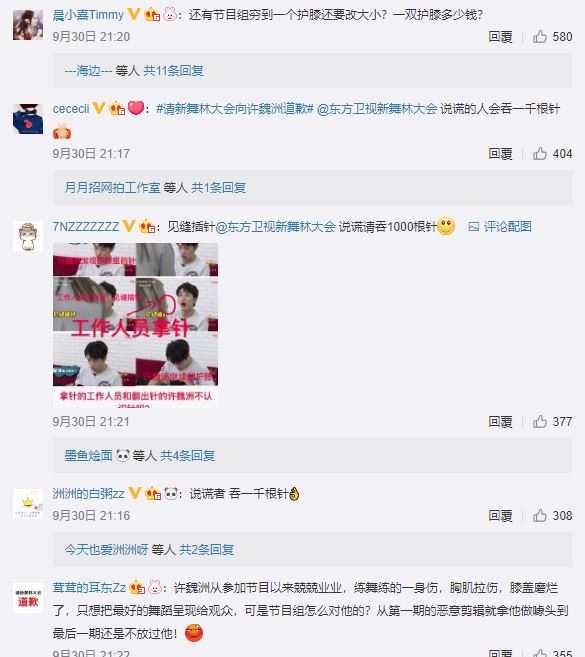The height and width of the screenshot is (657, 585).
Task: Open username link 洲洲的白粥zz
Action: tap(88, 494)
